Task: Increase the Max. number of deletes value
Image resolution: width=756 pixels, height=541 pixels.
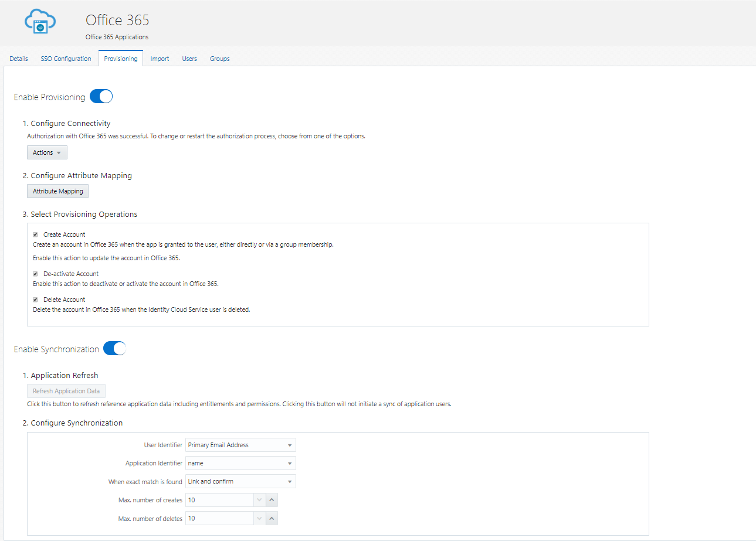Action: (272, 518)
